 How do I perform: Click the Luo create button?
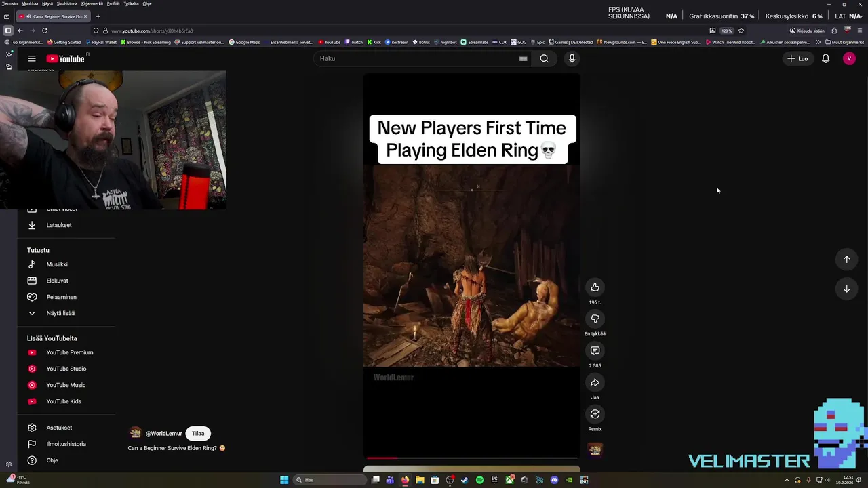797,58
